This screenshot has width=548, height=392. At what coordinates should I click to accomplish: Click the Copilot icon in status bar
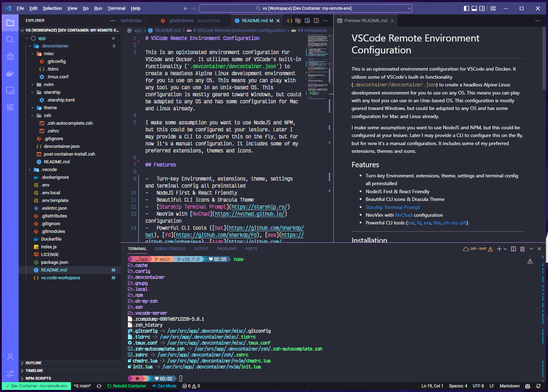528,386
